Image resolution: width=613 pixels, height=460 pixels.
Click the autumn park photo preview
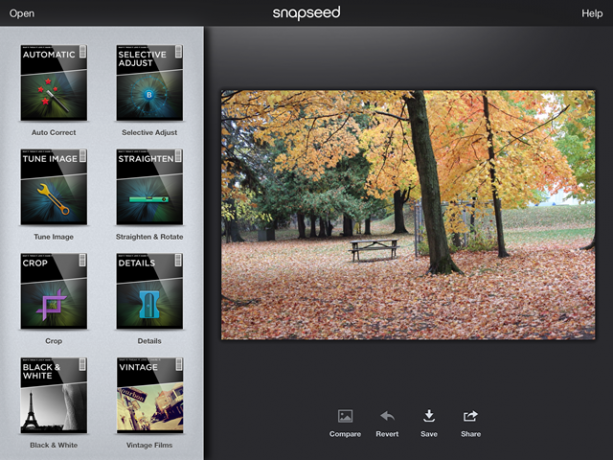[x=408, y=215]
